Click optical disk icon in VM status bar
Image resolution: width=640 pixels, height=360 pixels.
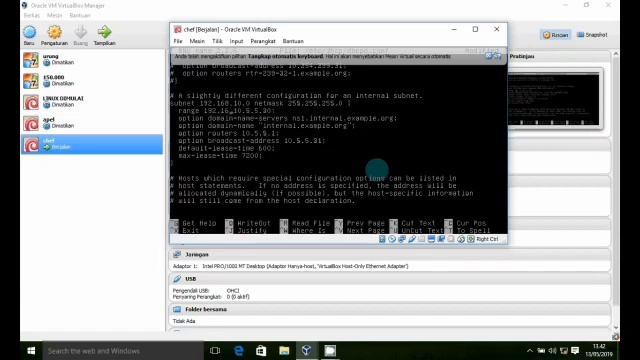tap(392, 239)
